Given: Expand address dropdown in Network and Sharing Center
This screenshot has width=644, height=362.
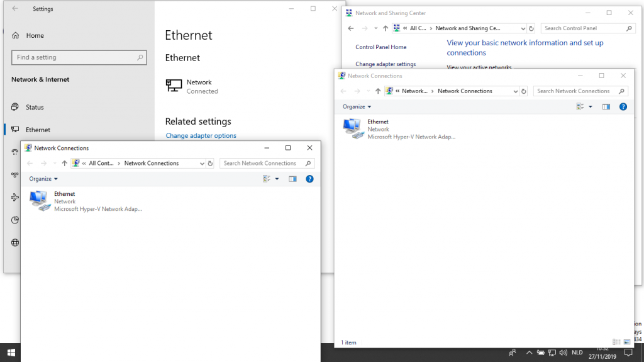Looking at the screenshot, I should [x=523, y=28].
